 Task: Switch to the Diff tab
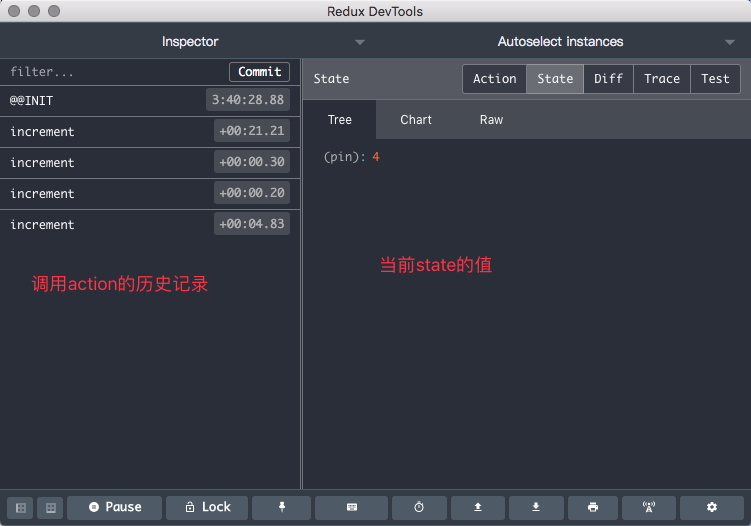tap(608, 79)
